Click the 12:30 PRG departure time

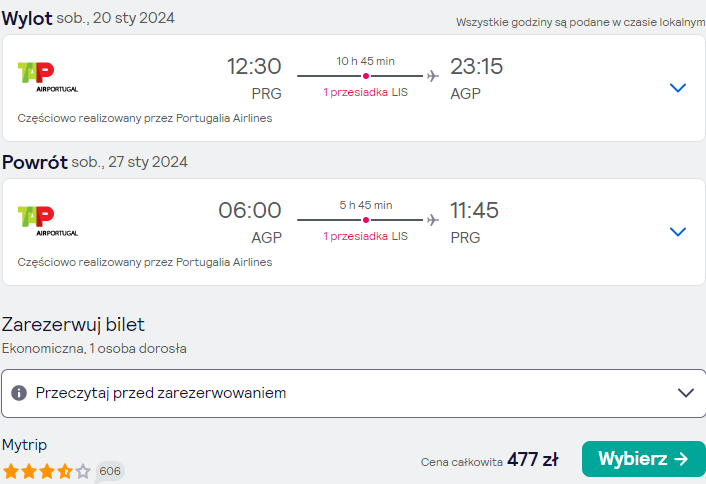(254, 79)
